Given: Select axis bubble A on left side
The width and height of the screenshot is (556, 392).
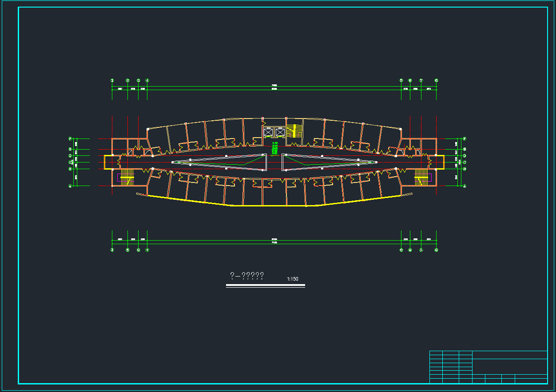Looking at the screenshot, I should coord(70,186).
